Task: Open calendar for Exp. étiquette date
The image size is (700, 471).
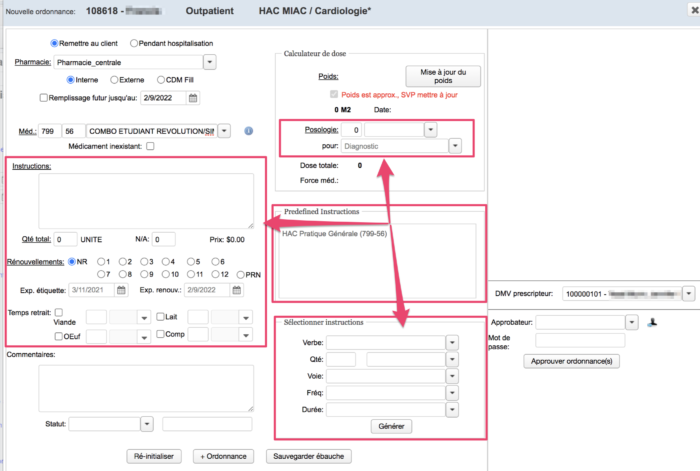Action: 121,290
